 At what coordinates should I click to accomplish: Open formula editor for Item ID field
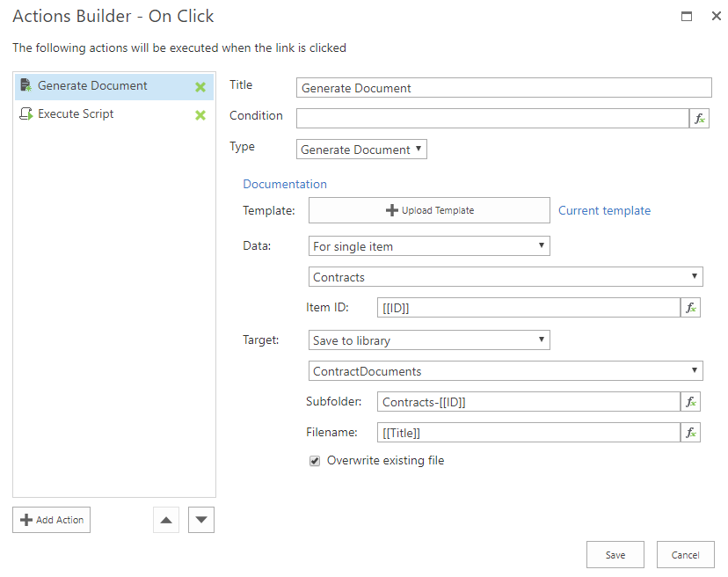point(691,307)
